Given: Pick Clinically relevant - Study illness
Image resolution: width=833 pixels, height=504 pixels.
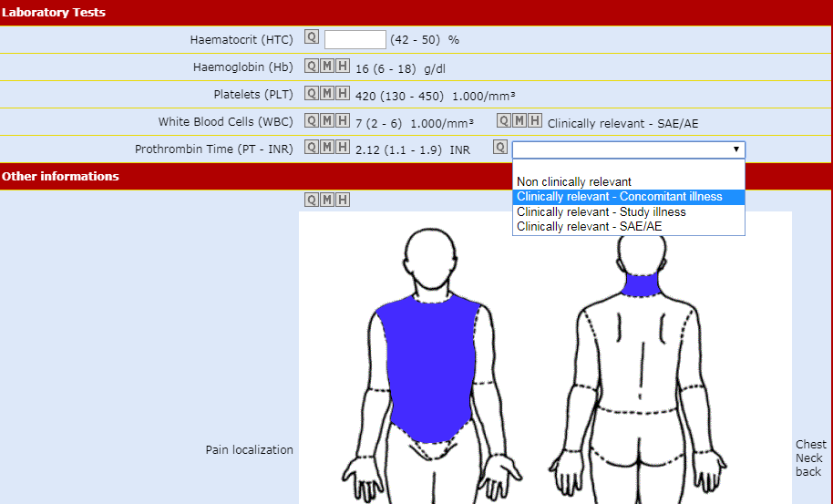Looking at the screenshot, I should coord(629,212).
